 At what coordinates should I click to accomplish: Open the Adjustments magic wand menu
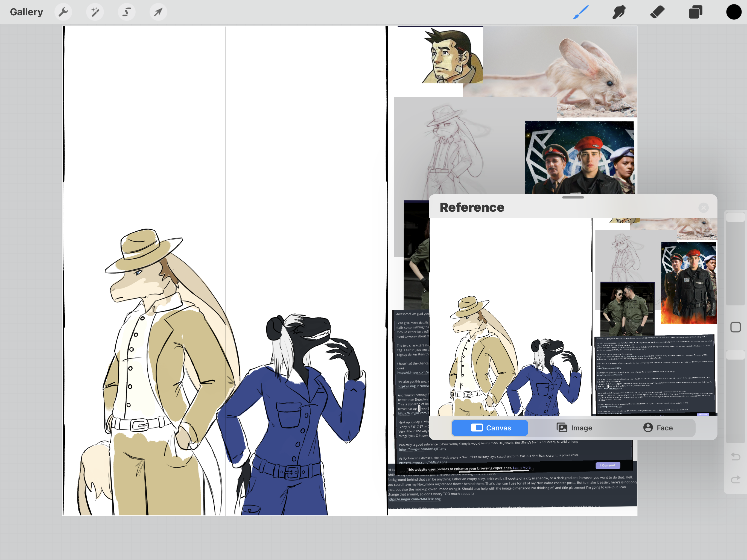95,12
